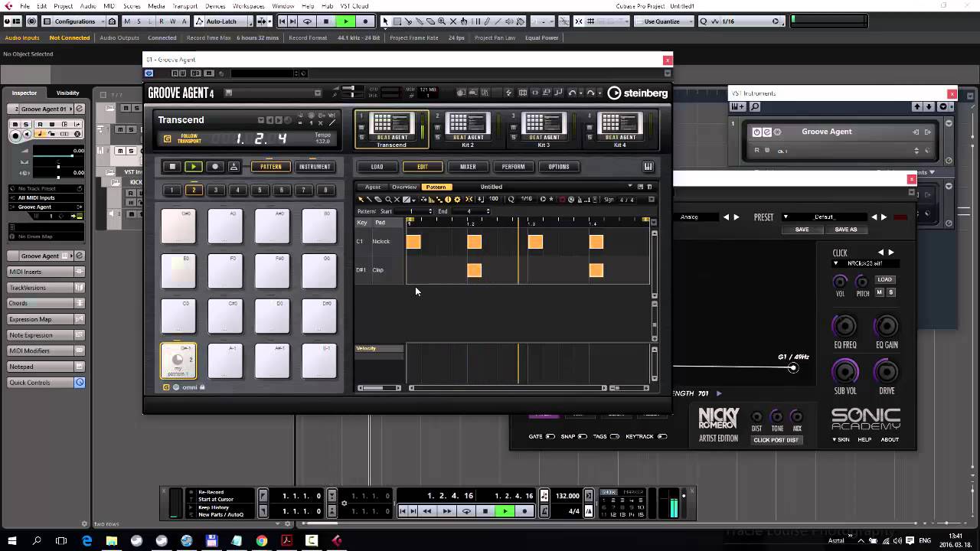The image size is (980, 551).
Task: Open the Mixer page in Groove Agent
Action: 468,167
